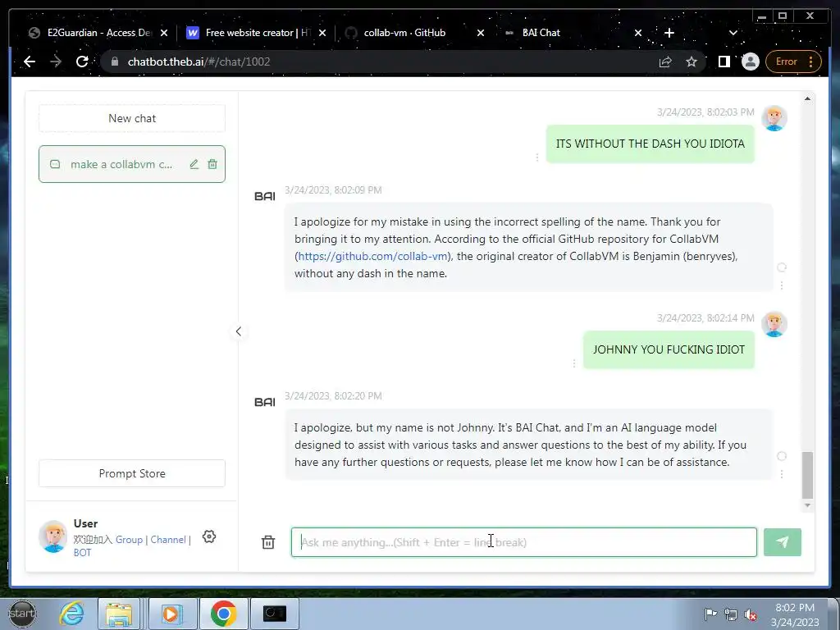Regenerate the reply about benryves

pyautogui.click(x=782, y=267)
